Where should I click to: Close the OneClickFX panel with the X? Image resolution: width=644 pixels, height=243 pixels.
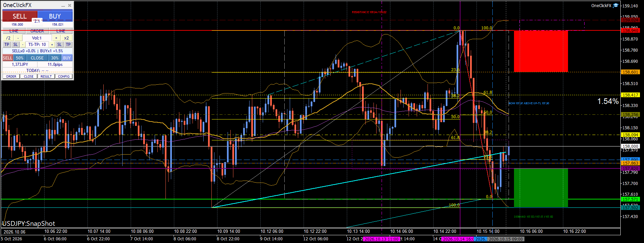point(70,5)
